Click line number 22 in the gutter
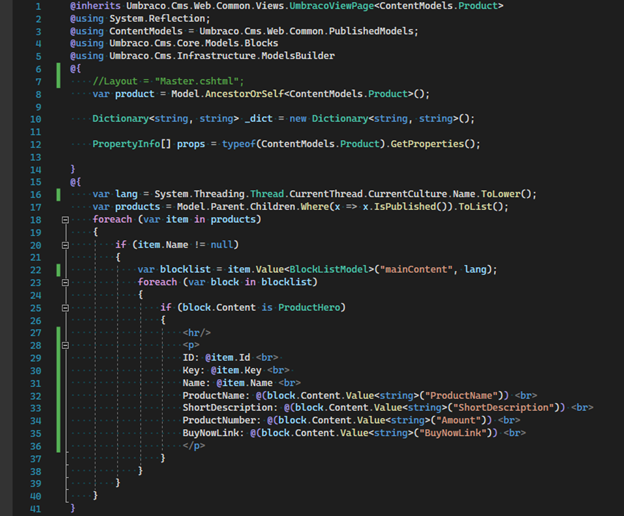Image resolution: width=624 pixels, height=516 pixels. pyautogui.click(x=36, y=271)
